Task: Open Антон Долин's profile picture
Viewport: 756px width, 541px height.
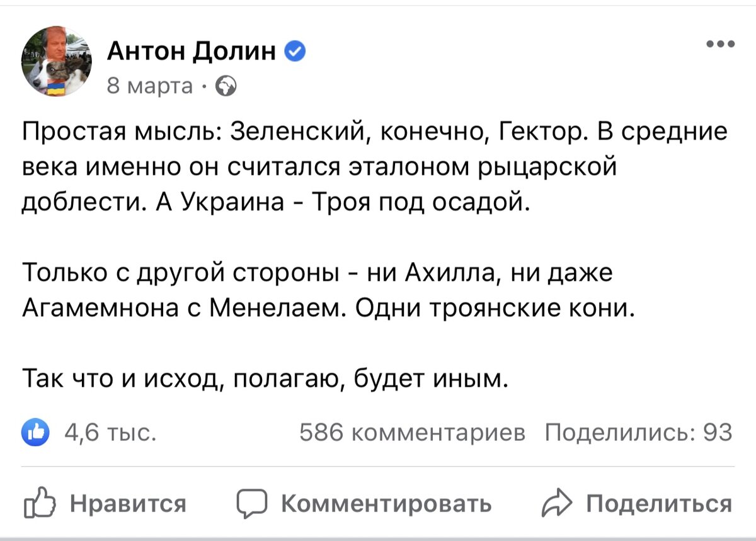Action: point(56,60)
